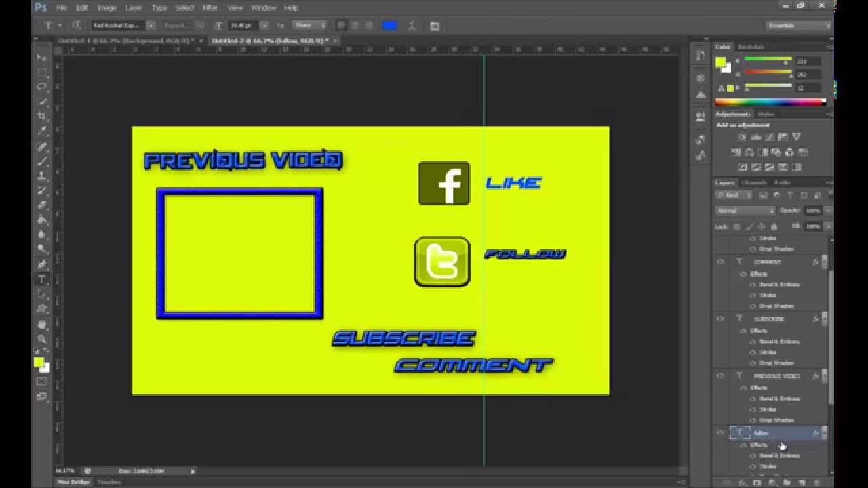The height and width of the screenshot is (488, 868).
Task: Open the Mini Bridge tab
Action: [x=73, y=482]
